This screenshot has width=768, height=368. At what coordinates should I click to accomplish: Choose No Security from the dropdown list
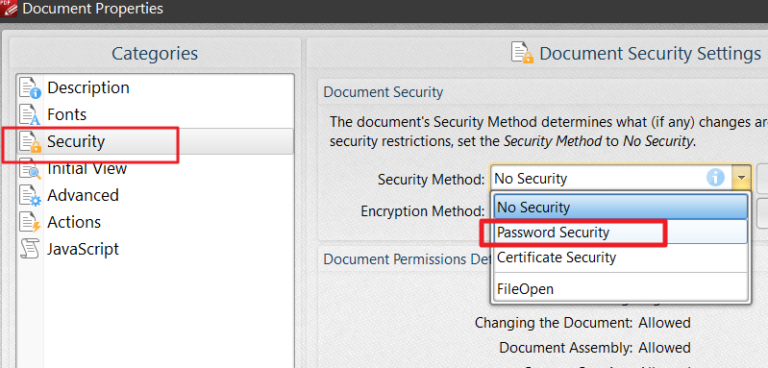point(621,207)
